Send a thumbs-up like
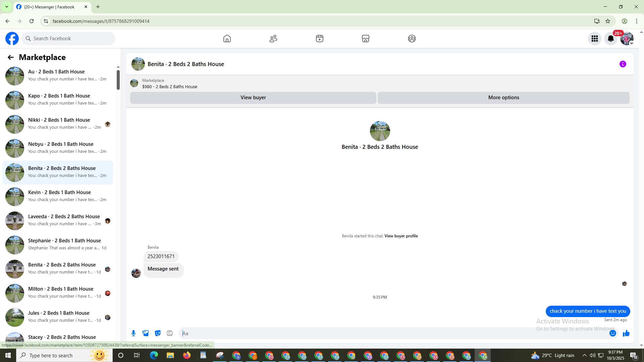 626,333
